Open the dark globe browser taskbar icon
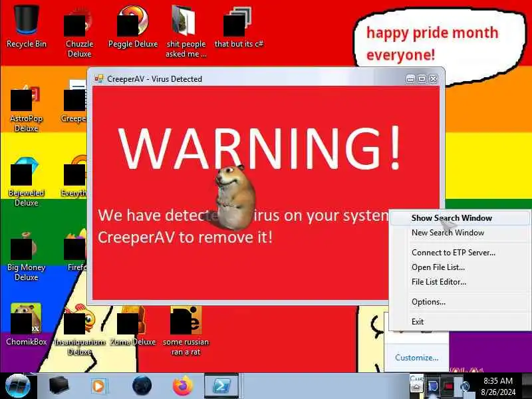Viewport: 532px width, 399px height. pos(142,386)
